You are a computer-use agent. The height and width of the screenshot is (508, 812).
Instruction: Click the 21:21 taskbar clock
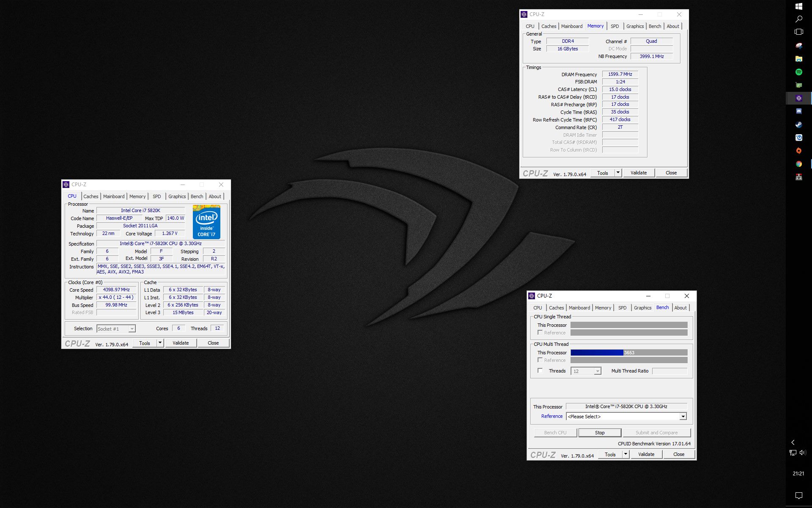tap(798, 474)
